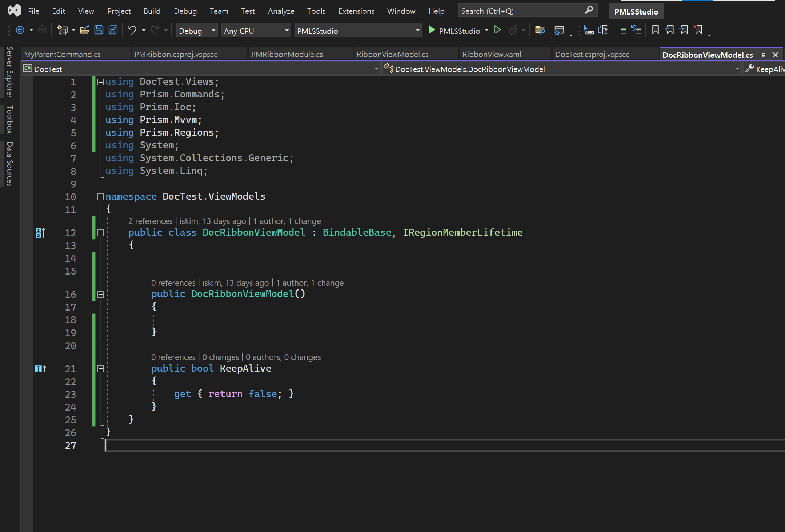The width and height of the screenshot is (785, 532).
Task: Collapse the namespace DocTest.ViewModels block
Action: coord(101,197)
